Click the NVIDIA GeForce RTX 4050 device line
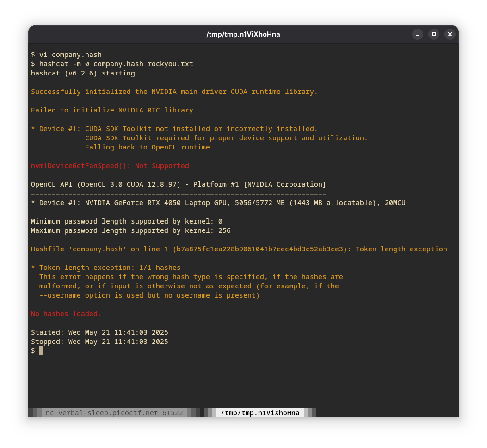This screenshot has height=448, width=487. click(218, 203)
